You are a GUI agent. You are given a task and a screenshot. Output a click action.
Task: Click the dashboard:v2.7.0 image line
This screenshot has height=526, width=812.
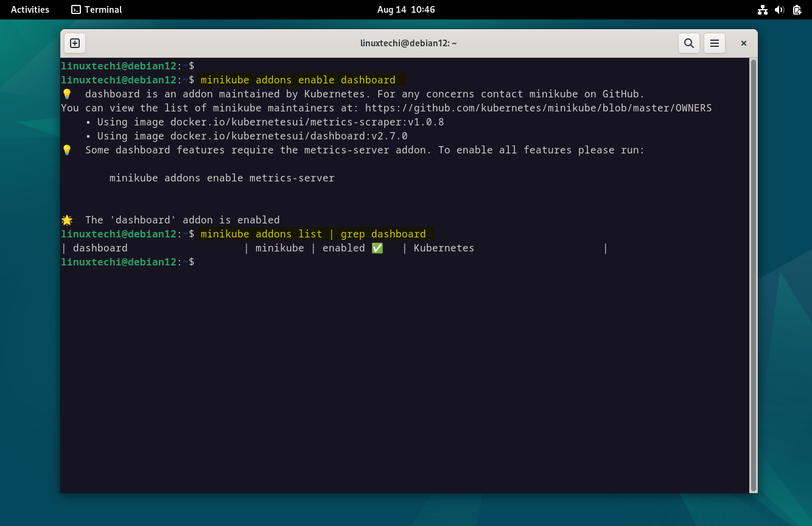247,136
